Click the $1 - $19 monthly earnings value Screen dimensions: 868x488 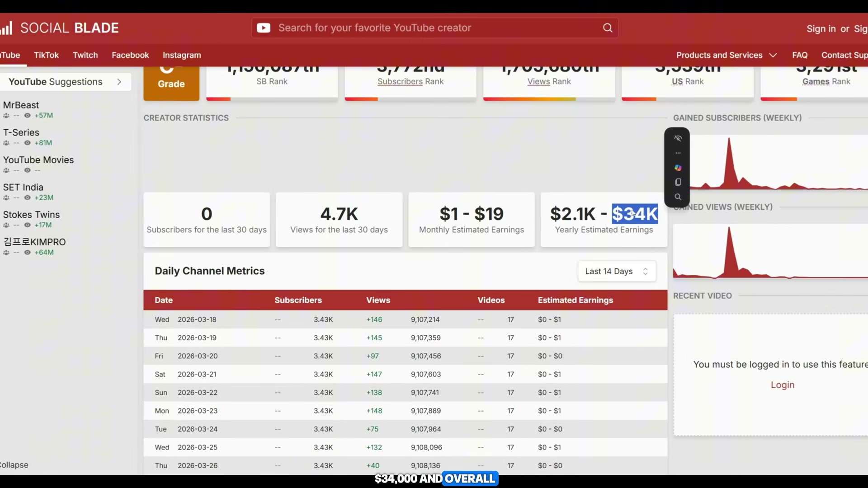471,214
